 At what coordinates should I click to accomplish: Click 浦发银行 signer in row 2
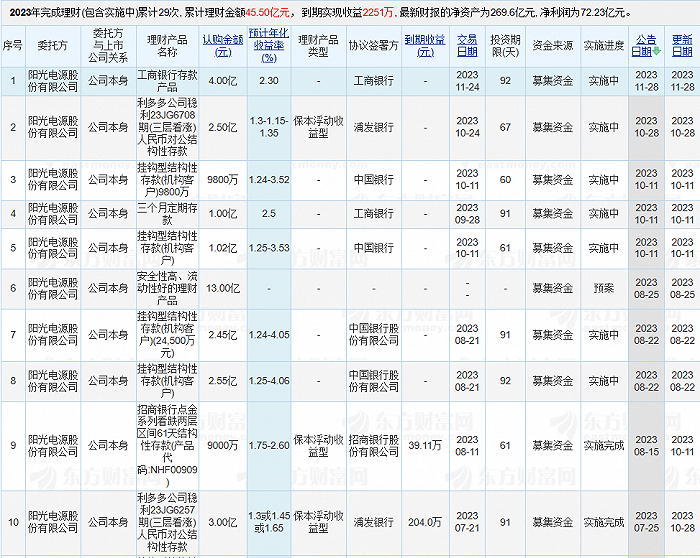pyautogui.click(x=374, y=128)
